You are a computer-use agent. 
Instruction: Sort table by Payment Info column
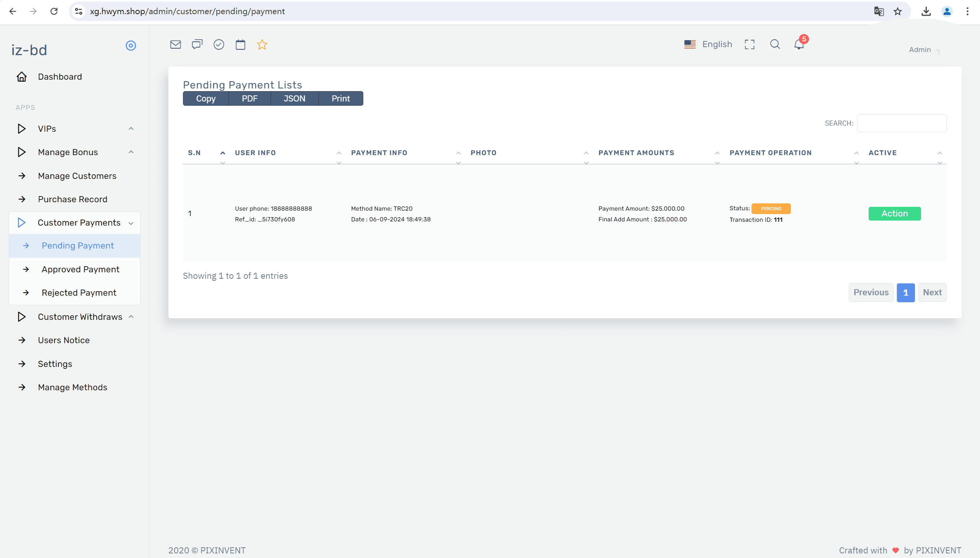[405, 153]
